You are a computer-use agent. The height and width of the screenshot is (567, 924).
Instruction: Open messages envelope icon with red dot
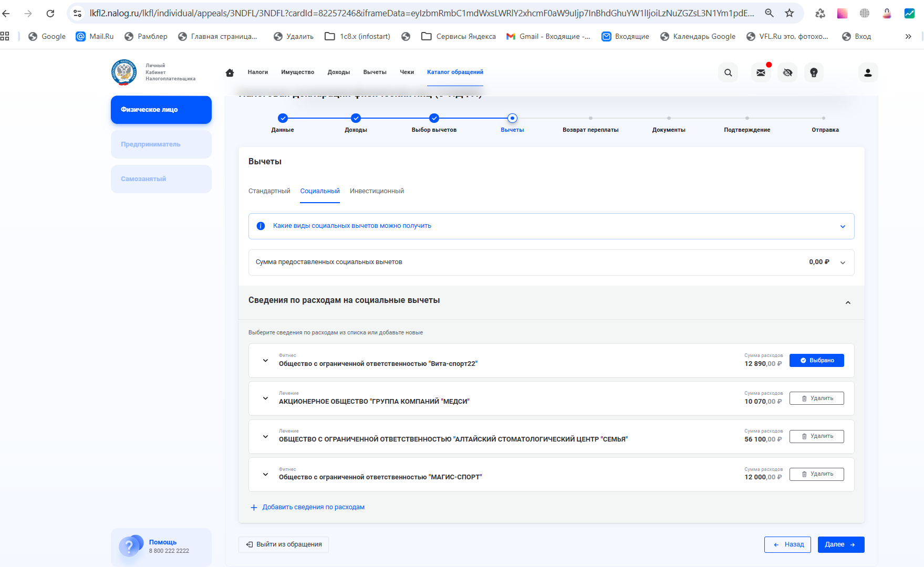pos(761,72)
